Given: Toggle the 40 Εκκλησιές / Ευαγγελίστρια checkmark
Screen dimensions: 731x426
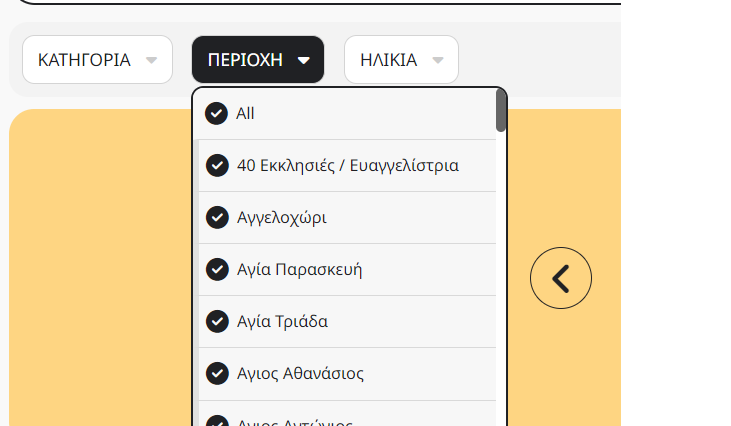Looking at the screenshot, I should [x=217, y=165].
